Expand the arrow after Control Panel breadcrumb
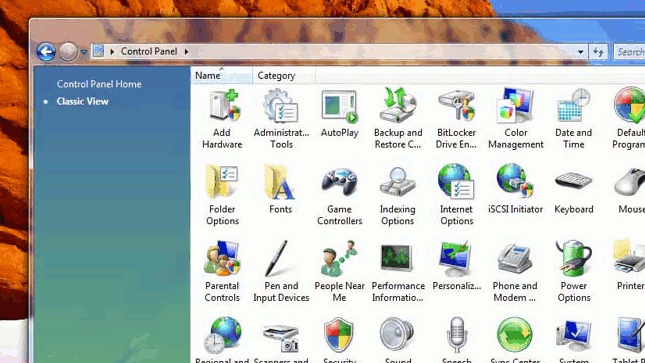 pos(186,52)
